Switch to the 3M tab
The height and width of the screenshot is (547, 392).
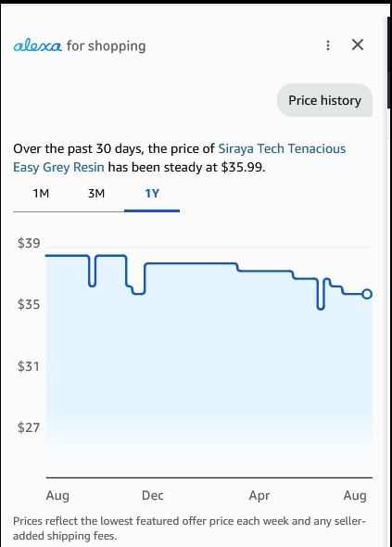coord(96,194)
